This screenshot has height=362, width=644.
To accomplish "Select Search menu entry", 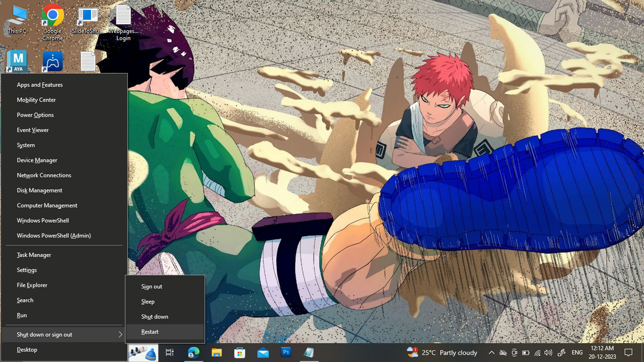I will 64,300.
